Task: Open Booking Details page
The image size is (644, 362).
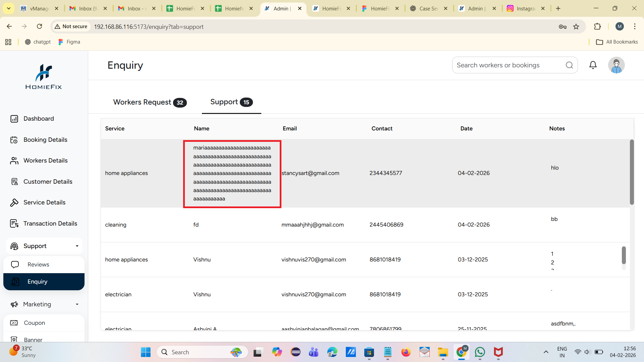Action: pos(45,140)
